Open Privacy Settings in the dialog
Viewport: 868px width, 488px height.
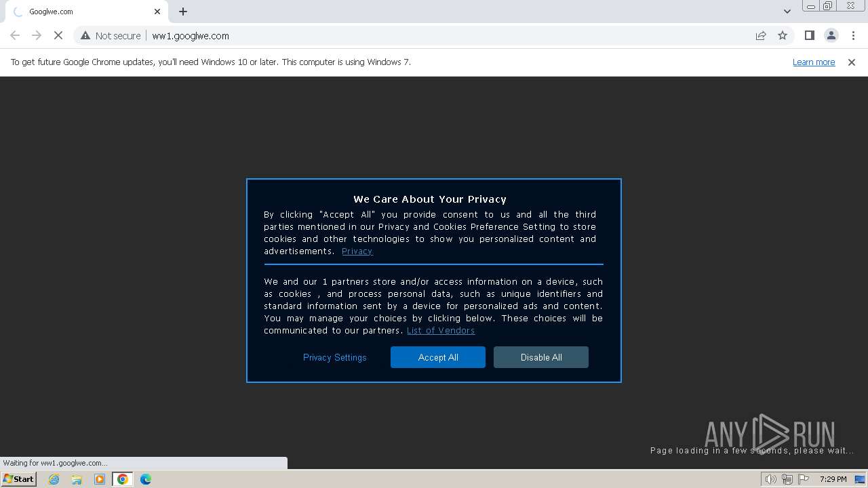click(x=335, y=357)
